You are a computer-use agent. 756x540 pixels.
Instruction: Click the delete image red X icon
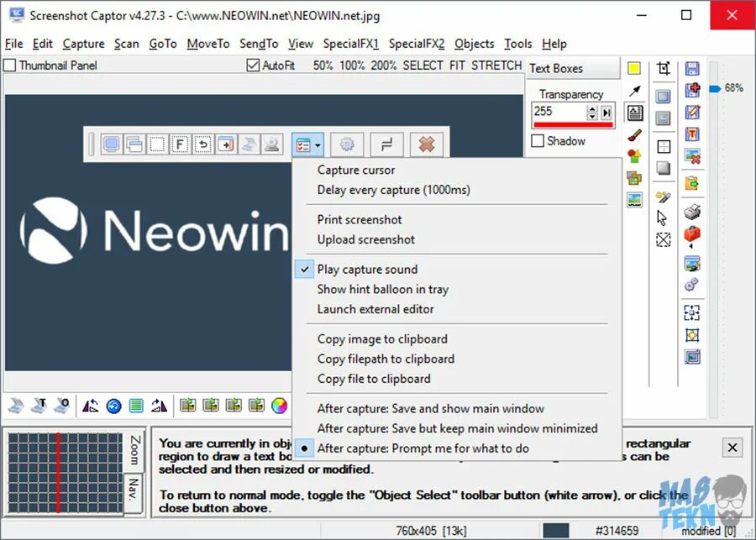(692, 155)
